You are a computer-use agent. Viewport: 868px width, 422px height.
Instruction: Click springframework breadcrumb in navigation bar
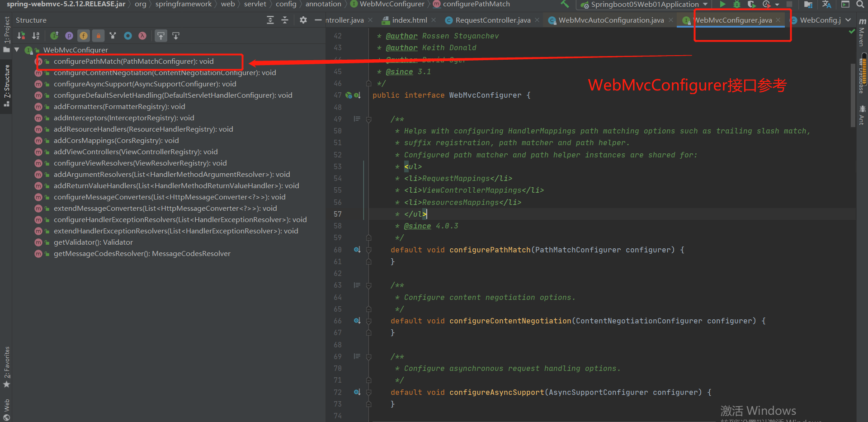click(184, 4)
